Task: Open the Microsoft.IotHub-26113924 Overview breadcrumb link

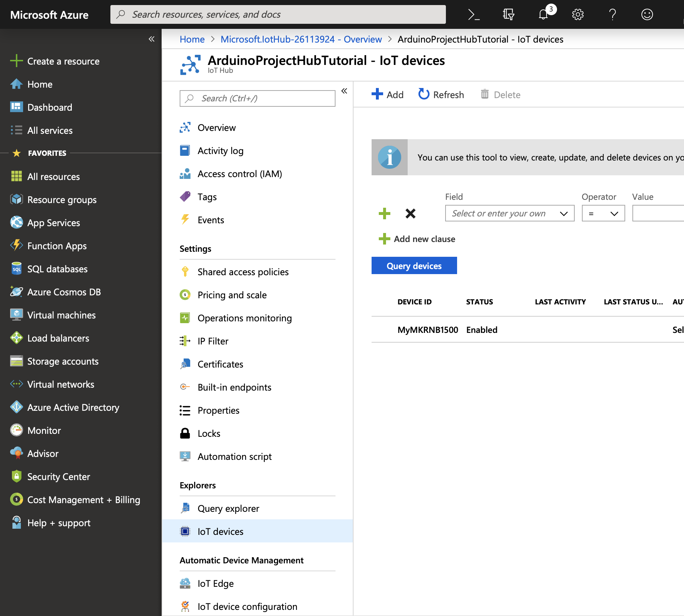Action: tap(301, 39)
